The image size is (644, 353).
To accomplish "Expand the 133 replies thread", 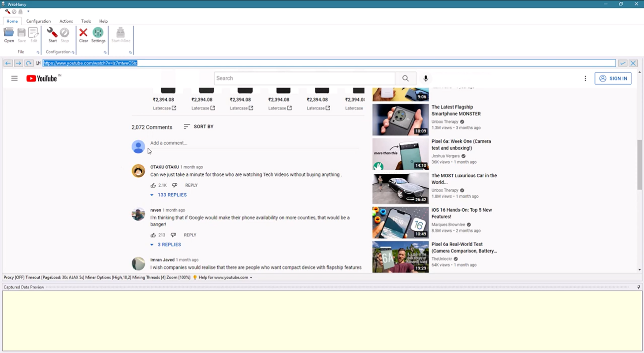I will click(169, 195).
